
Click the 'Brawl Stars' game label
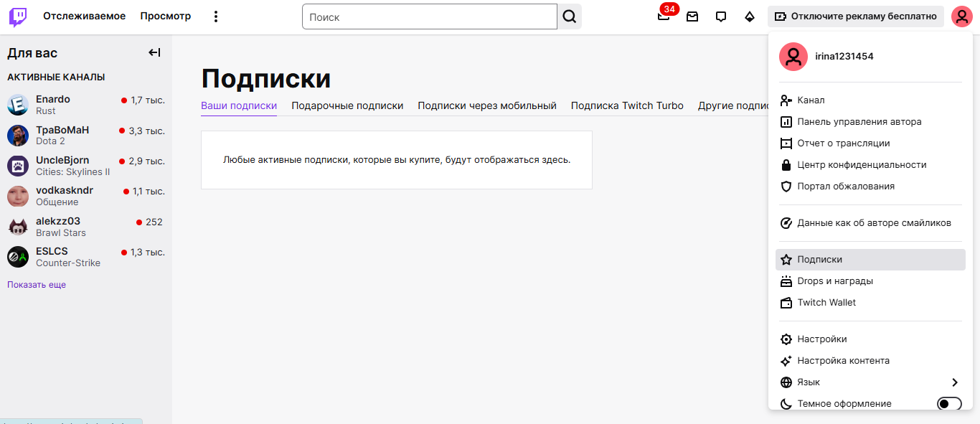click(x=61, y=233)
